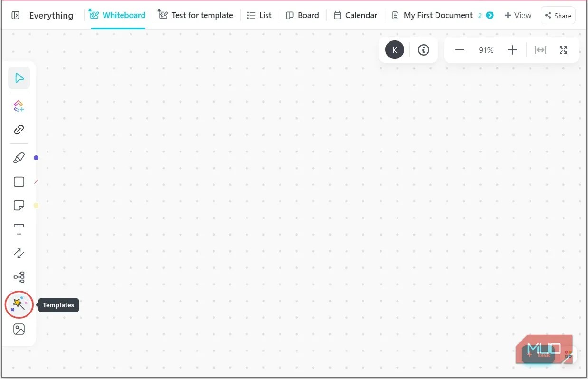The height and width of the screenshot is (379, 588).
Task: Select the sticky note tool
Action: [x=19, y=205]
